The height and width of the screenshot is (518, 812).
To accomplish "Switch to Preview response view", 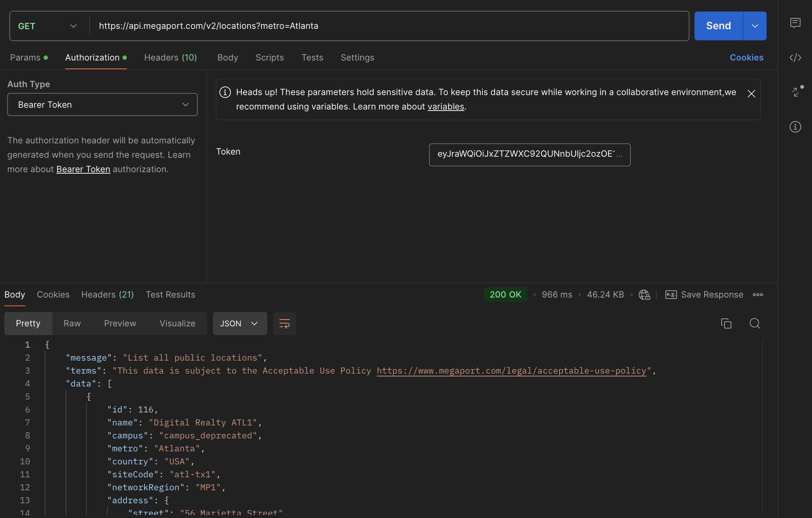I will point(120,323).
